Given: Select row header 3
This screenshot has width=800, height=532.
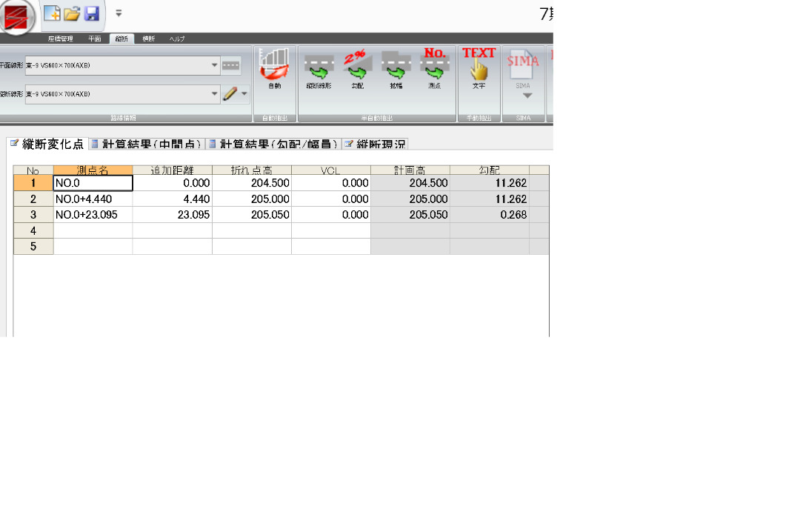Looking at the screenshot, I should tap(33, 214).
